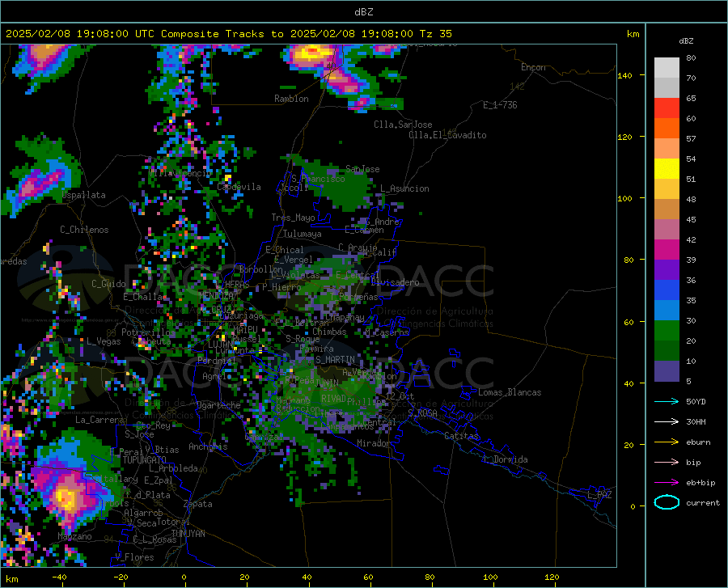Click the Zapata place label

click(x=198, y=504)
